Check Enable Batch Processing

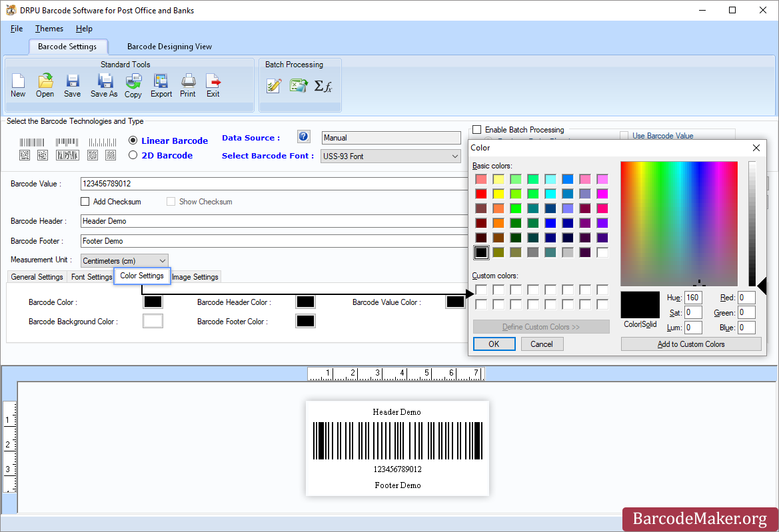(x=477, y=130)
